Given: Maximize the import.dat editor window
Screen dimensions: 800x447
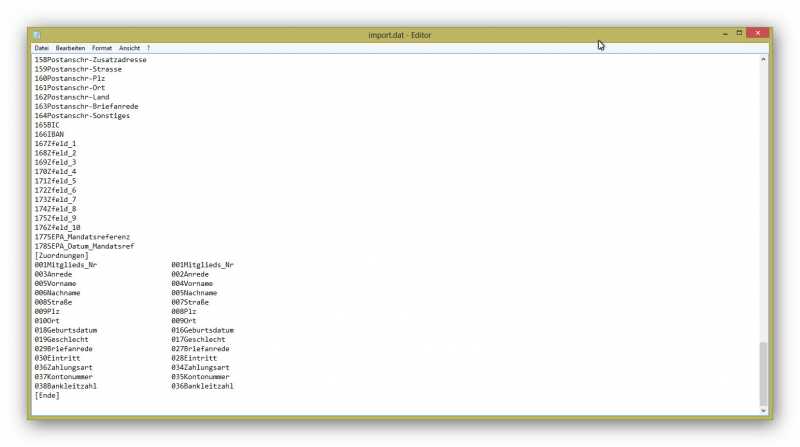Looking at the screenshot, I should click(739, 33).
